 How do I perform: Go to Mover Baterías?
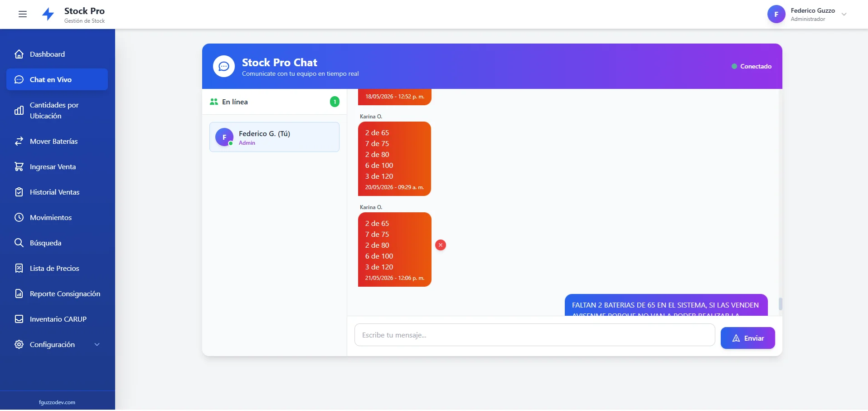57,141
